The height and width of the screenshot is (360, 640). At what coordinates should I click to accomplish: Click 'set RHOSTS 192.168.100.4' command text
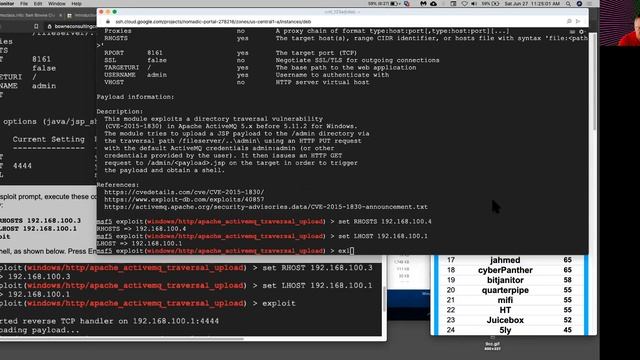coord(385,221)
